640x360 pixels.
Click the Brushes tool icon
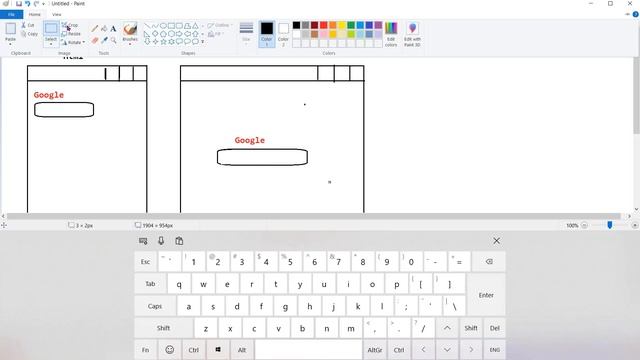[130, 29]
